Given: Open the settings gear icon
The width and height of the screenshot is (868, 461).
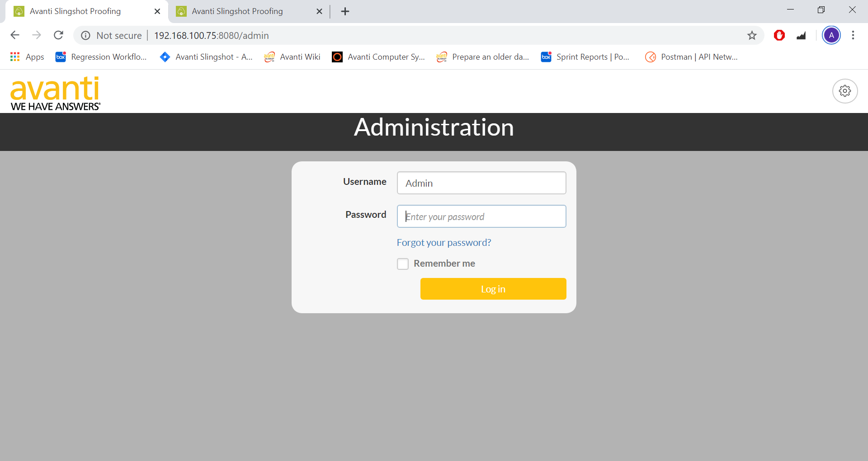Looking at the screenshot, I should [x=845, y=91].
